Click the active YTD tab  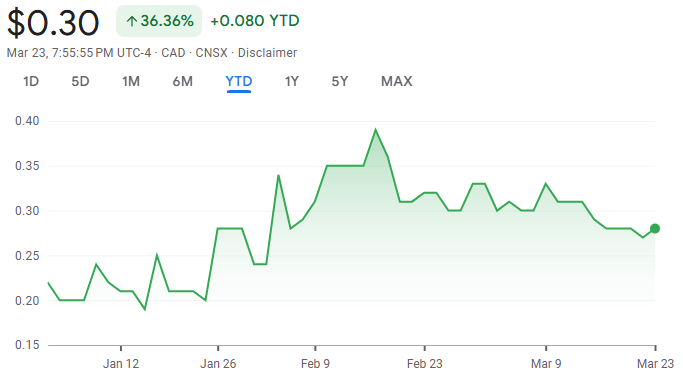pos(239,81)
